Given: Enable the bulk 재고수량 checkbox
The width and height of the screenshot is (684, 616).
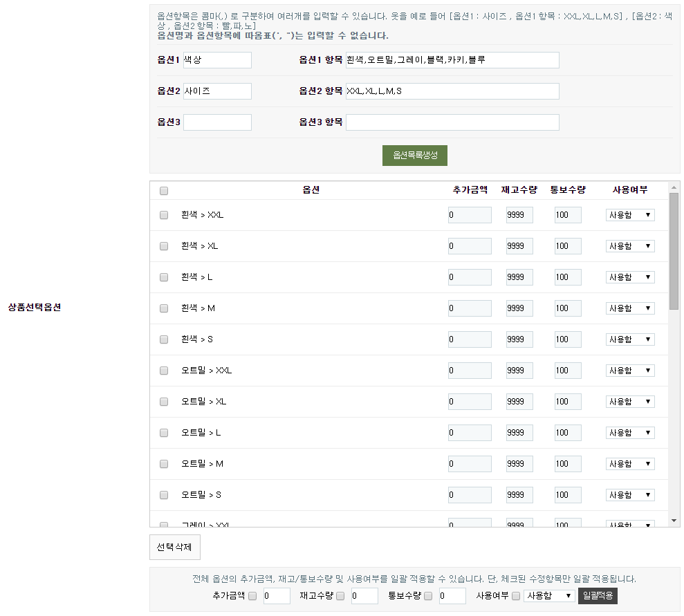Looking at the screenshot, I should [340, 596].
